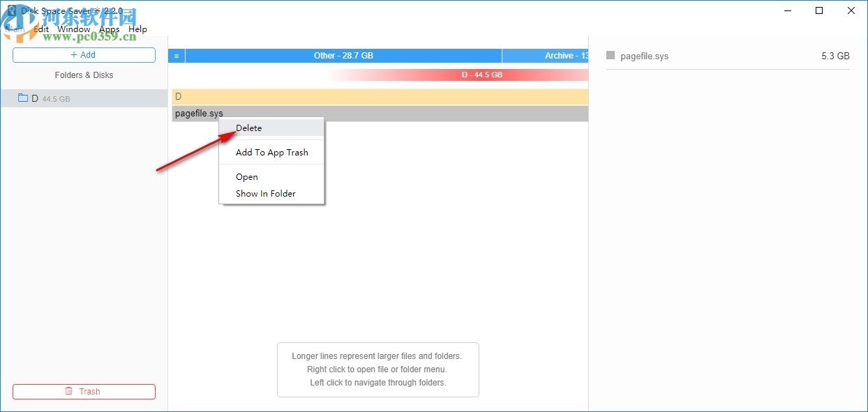Screen dimensions: 868x412
Task: Open the Apps menu
Action: 109,29
